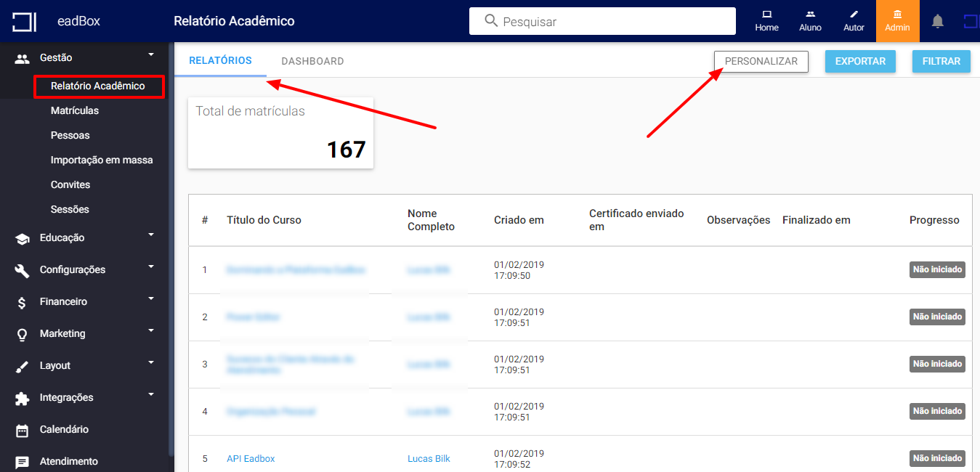Collapse the Gestão menu arrow
Viewport: 980px width, 472px height.
coord(151,54)
